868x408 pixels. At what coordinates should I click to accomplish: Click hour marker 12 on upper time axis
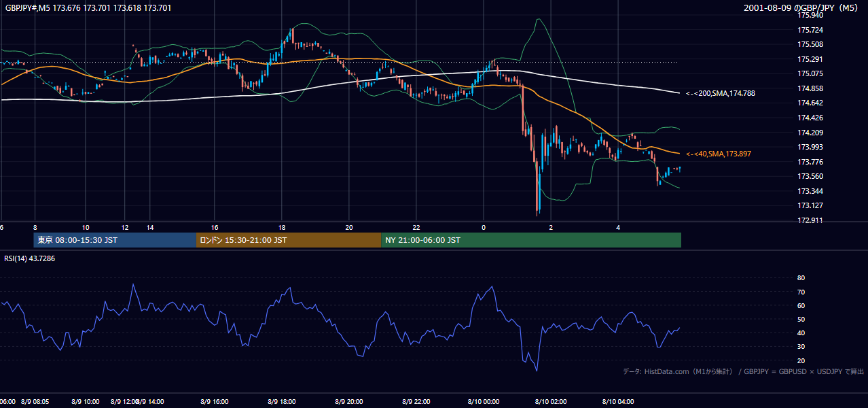coord(126,227)
